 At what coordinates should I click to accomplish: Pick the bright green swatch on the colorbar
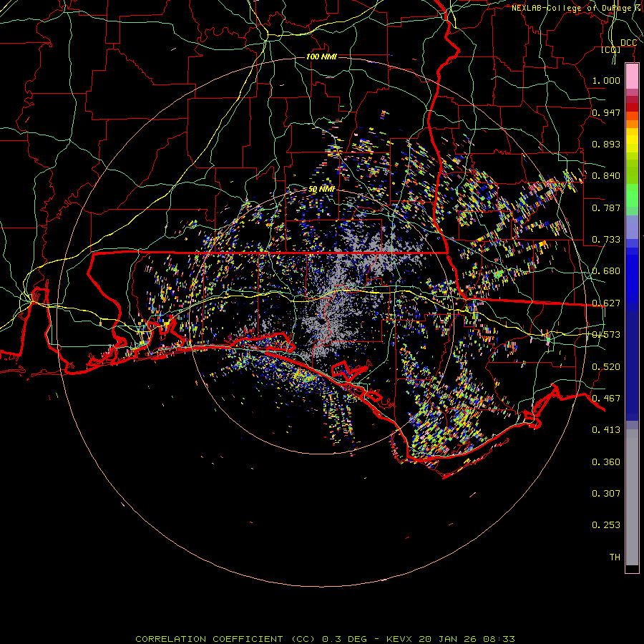coord(632,195)
